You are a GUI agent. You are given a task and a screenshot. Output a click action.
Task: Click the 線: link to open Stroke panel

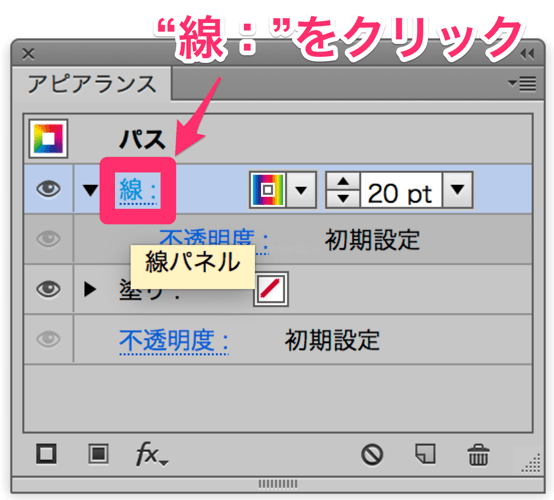[138, 190]
